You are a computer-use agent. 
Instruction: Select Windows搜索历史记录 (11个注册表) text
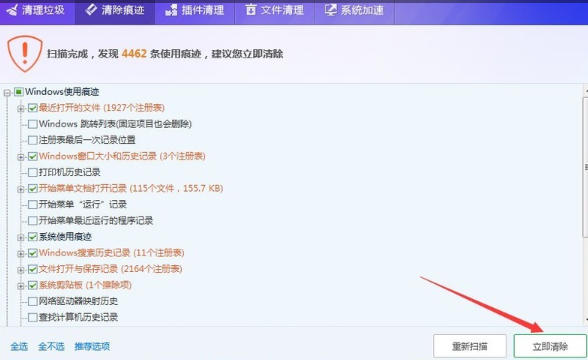point(111,253)
